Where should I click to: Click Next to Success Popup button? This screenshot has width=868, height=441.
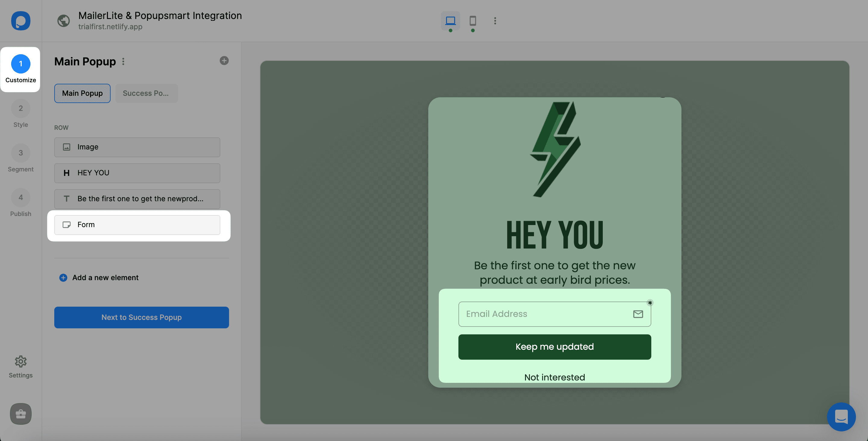(x=141, y=317)
